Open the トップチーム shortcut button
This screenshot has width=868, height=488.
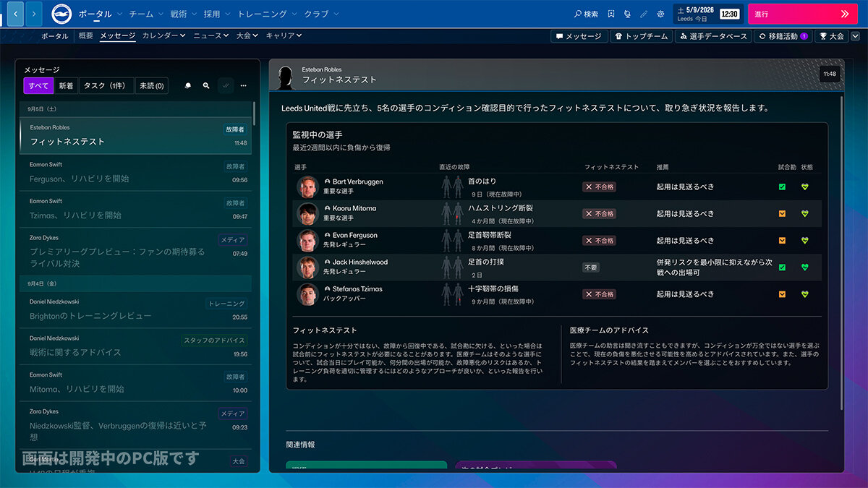641,36
